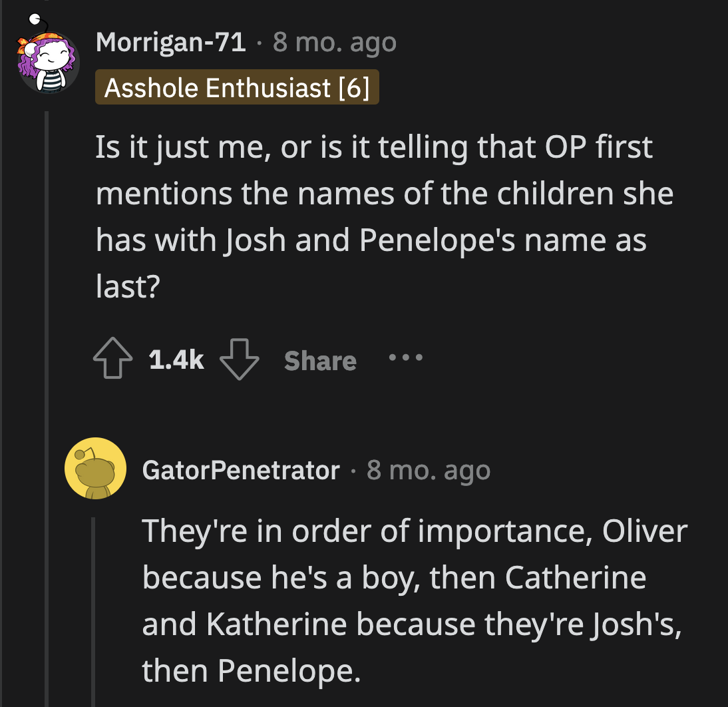Click GatorPenetrator's yellow snoo avatar
Viewport: 728px width, 707px height.
click(94, 468)
